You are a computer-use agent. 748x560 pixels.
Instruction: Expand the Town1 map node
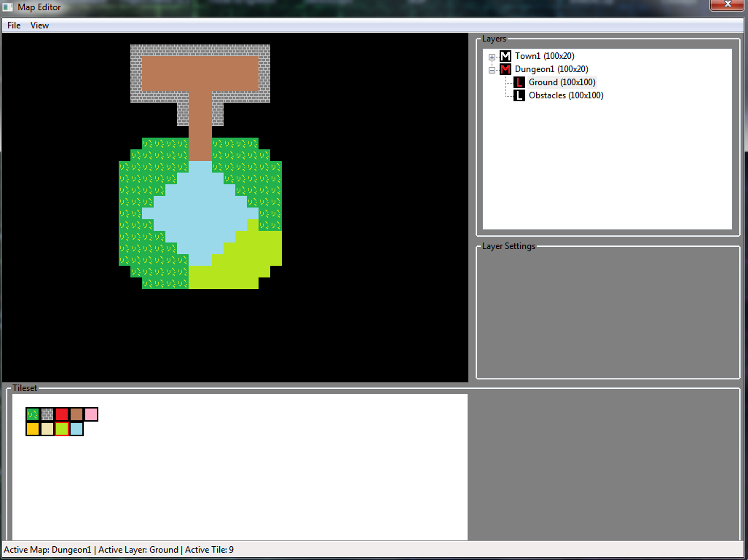492,57
